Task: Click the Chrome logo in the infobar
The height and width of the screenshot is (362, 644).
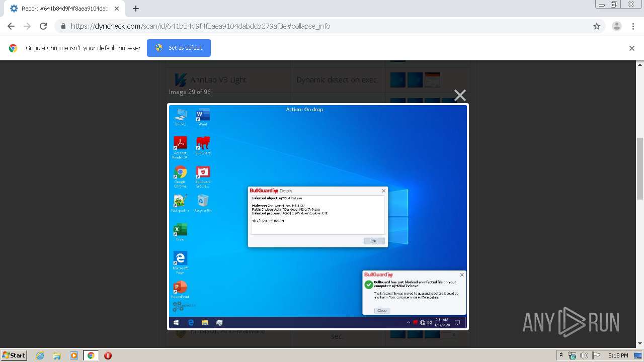Action: (13, 48)
